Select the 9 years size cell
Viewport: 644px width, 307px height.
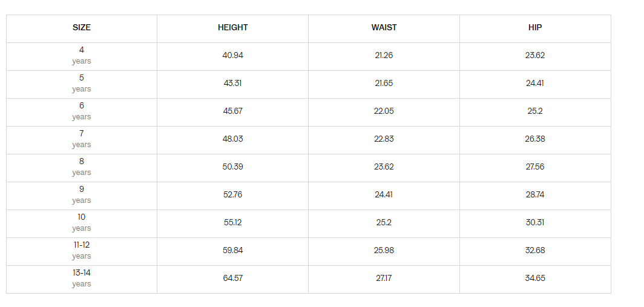81,195
